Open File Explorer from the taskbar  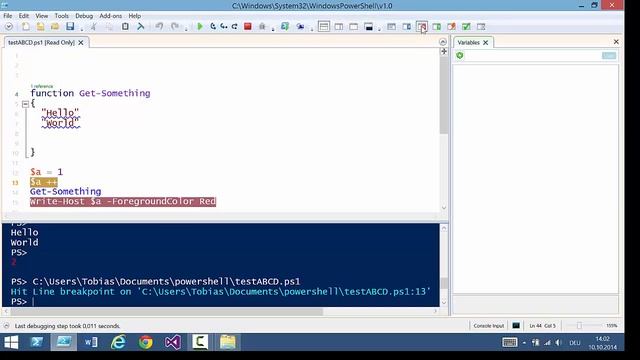tap(228, 342)
